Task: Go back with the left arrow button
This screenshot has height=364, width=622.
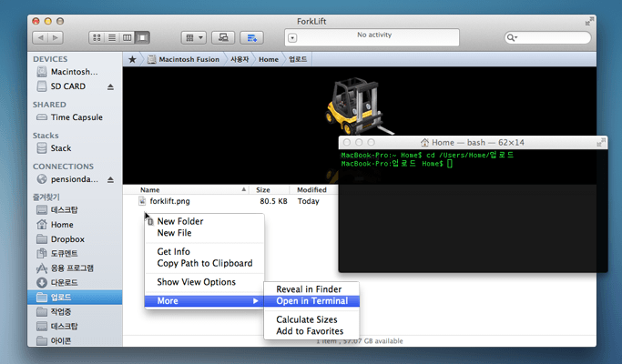Action: coord(40,37)
